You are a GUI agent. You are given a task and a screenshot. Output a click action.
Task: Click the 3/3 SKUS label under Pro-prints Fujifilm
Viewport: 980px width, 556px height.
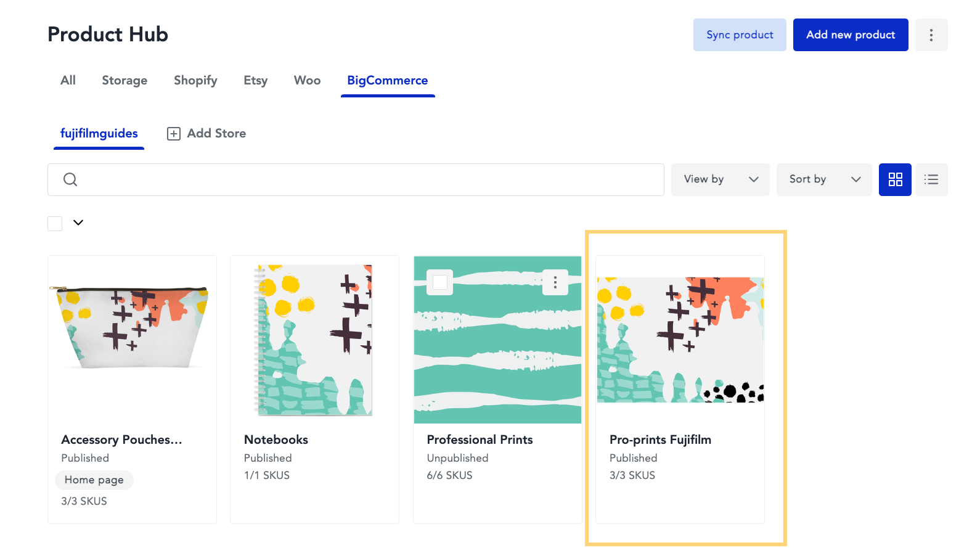tap(632, 475)
